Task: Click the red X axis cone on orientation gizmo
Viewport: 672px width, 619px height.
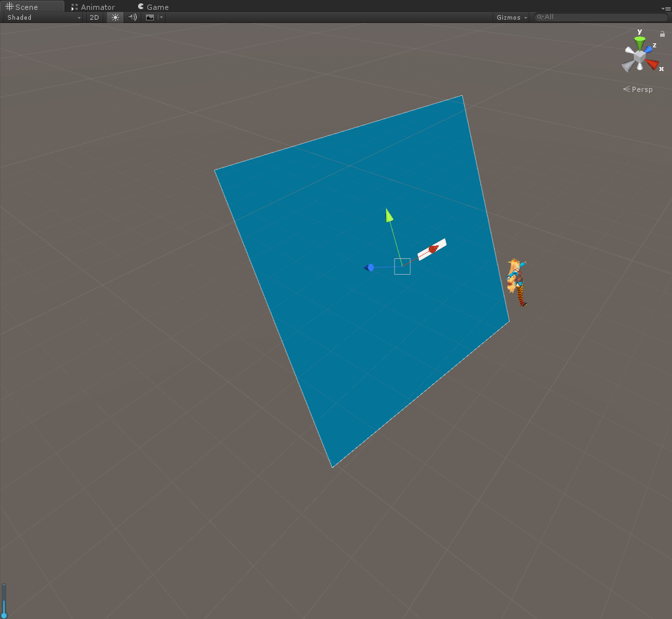Action: (x=652, y=64)
